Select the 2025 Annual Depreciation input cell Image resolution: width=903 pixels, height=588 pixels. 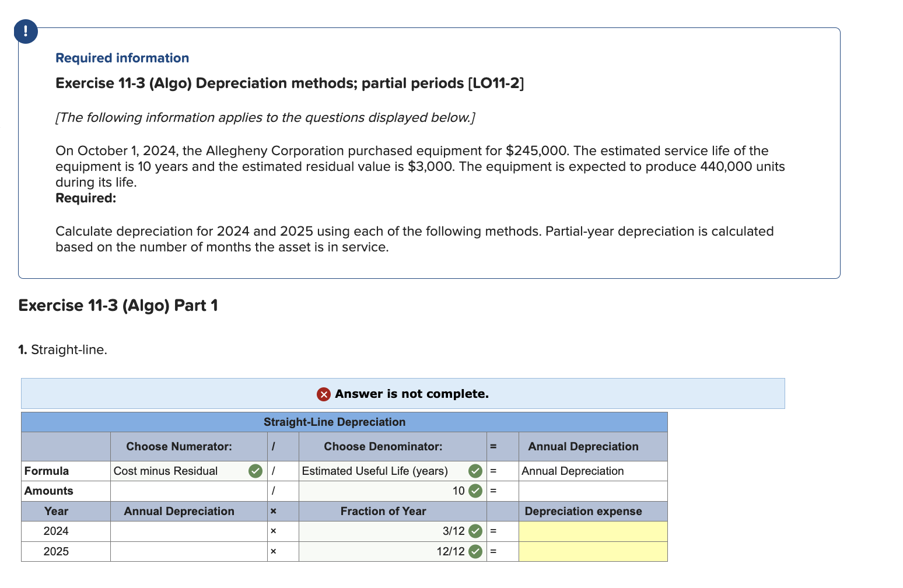click(188, 551)
